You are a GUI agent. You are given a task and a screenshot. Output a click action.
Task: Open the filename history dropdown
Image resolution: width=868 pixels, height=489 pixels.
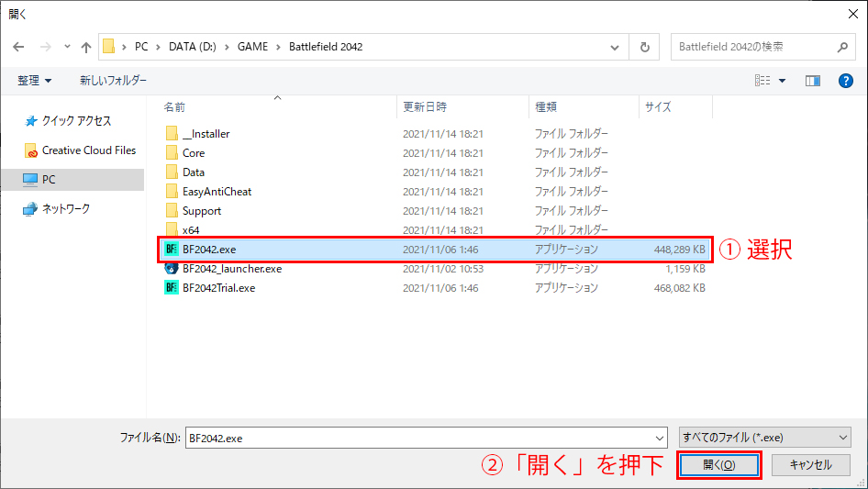[x=660, y=438]
